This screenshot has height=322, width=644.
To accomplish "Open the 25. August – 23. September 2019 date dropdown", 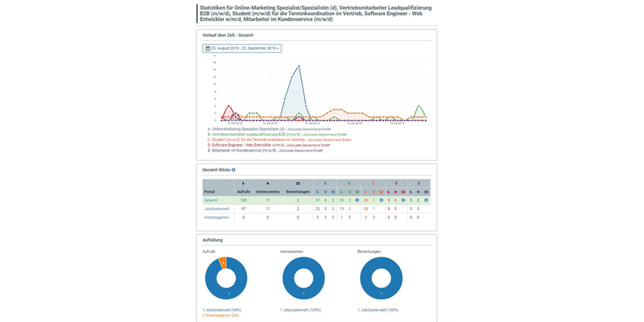I will click(242, 48).
